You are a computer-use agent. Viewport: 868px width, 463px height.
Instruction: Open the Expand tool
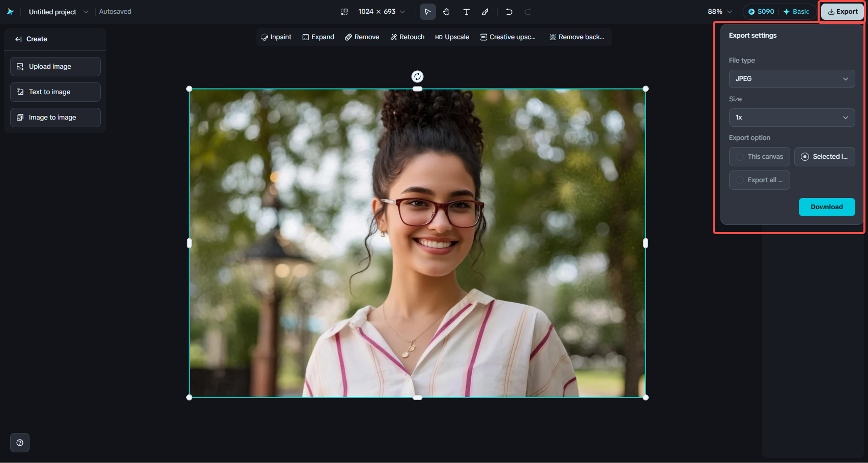[318, 37]
